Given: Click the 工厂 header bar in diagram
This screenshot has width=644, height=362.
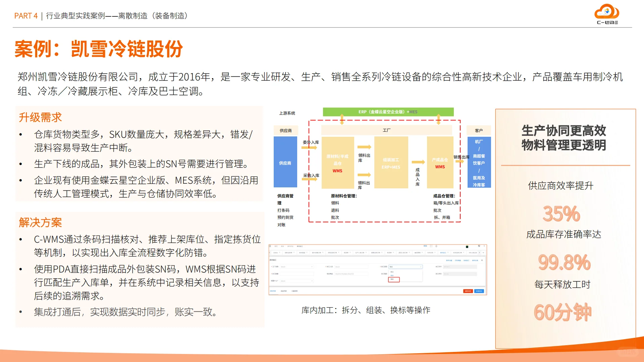Looking at the screenshot, I should pyautogui.click(x=386, y=130).
